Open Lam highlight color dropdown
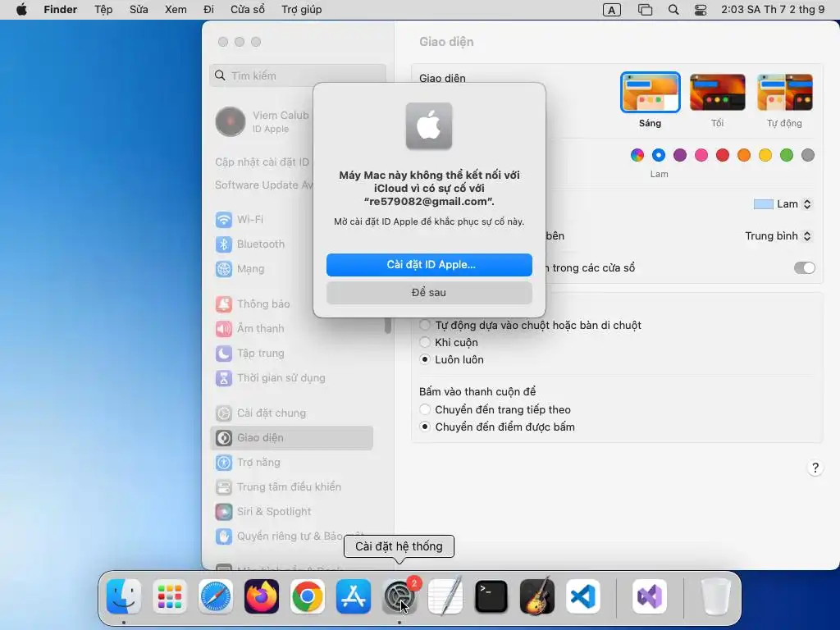The image size is (840, 630). pos(783,204)
